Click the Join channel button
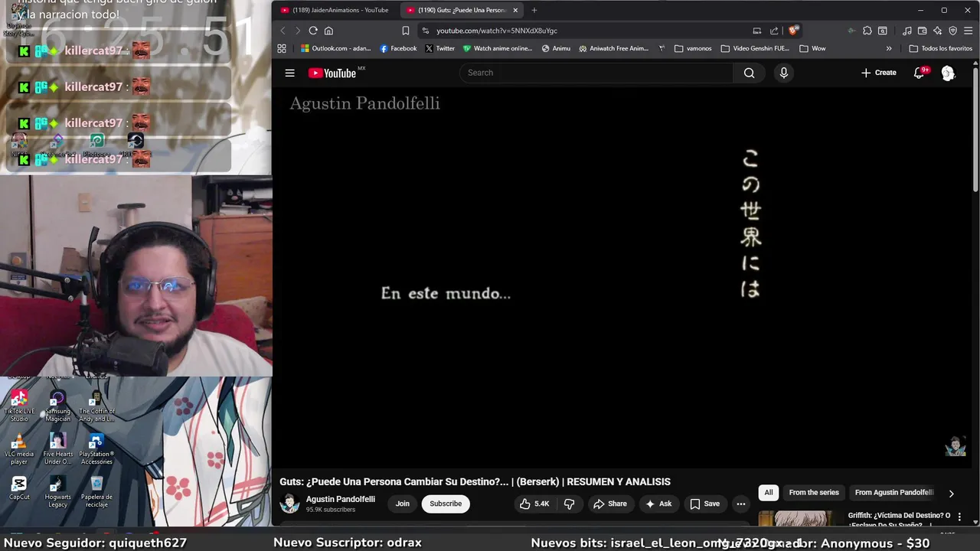This screenshot has width=980, height=551. point(403,504)
